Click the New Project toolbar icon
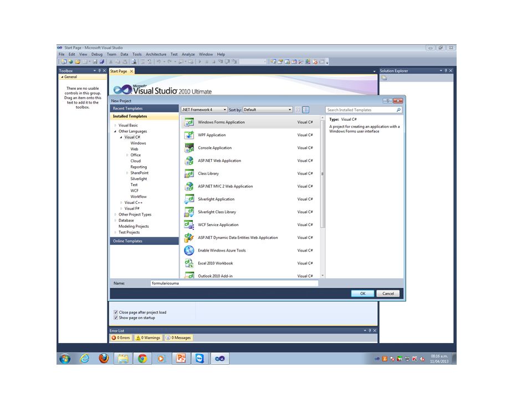This screenshot has height=399, width=532. (x=63, y=62)
